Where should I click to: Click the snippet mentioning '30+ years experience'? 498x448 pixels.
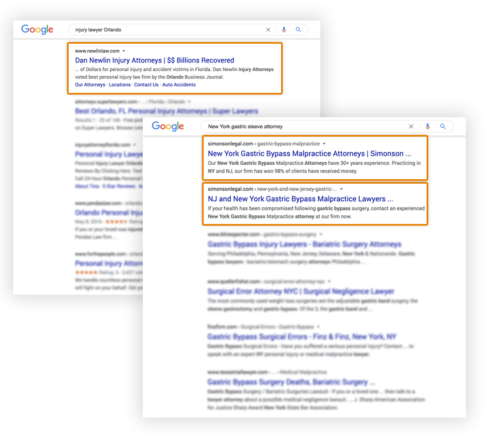coord(314,167)
